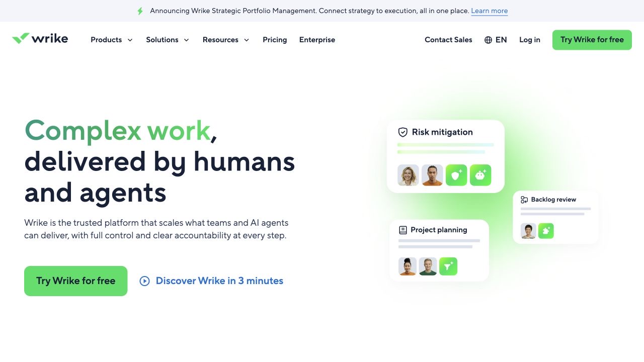Click the green shield agent icon in Risk mitigation

pyautogui.click(x=456, y=175)
